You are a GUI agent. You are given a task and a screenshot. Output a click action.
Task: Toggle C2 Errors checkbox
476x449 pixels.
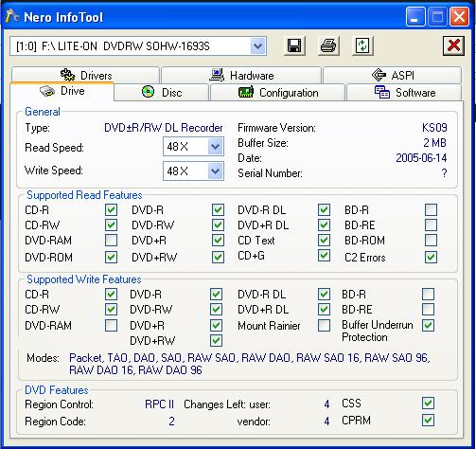click(431, 257)
